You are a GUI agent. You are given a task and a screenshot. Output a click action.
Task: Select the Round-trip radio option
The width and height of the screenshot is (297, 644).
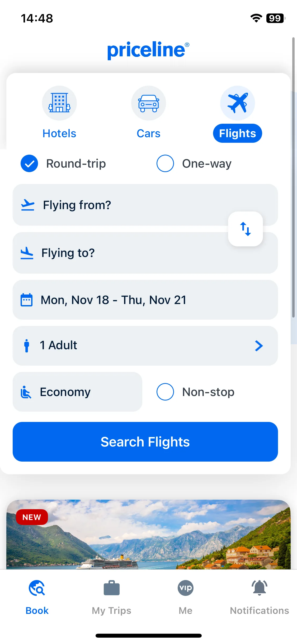tap(29, 163)
